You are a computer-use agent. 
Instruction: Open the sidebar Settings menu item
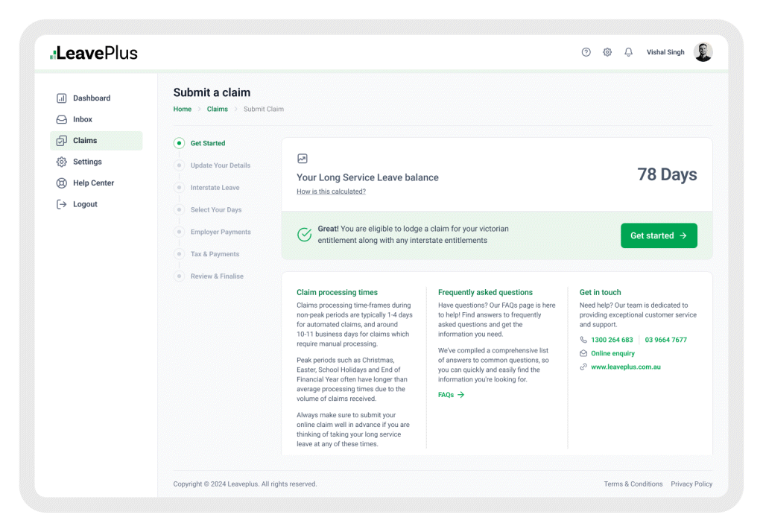[96, 162]
